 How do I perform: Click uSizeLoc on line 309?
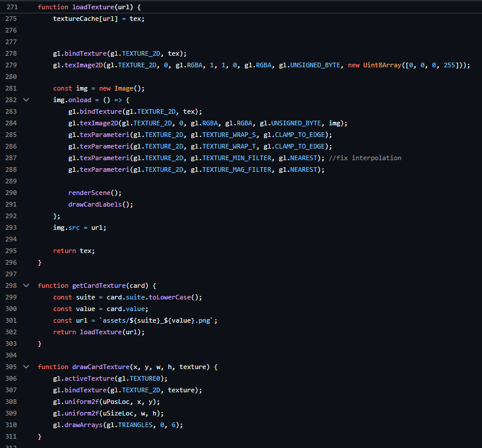pos(118,413)
